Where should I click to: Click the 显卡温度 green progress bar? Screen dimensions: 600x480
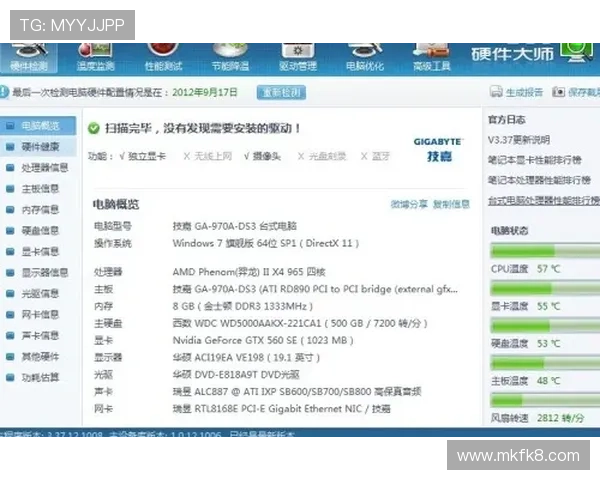pos(545,288)
